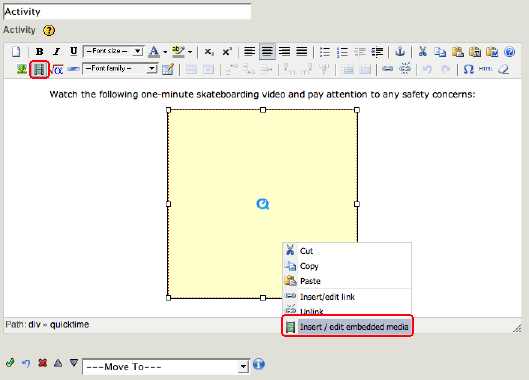The height and width of the screenshot is (380, 529).
Task: Click Paste as plain text icon
Action: [475, 52]
